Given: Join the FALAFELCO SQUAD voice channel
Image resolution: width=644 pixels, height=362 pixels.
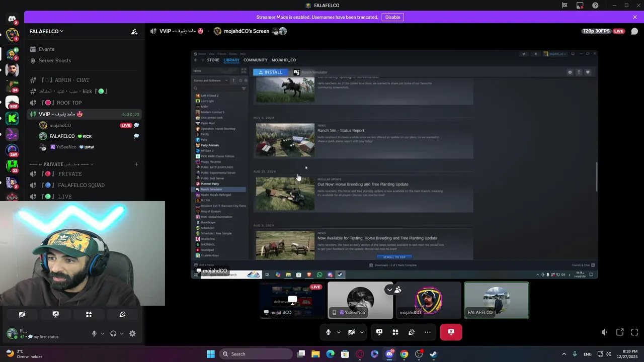Looking at the screenshot, I should click(x=84, y=185).
